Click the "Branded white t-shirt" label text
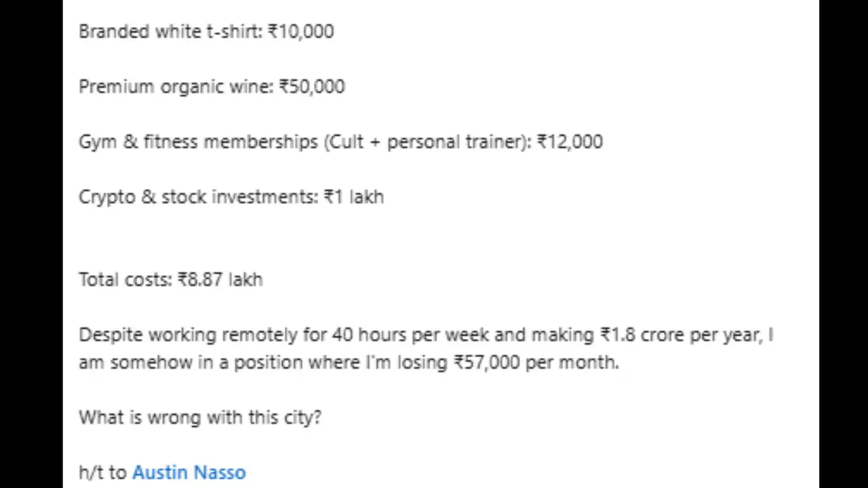 point(170,32)
